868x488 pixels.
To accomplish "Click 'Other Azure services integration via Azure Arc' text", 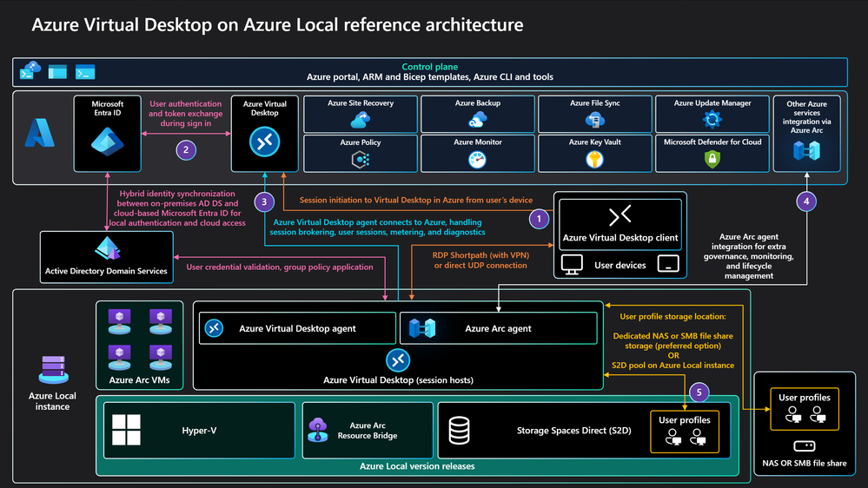I will click(x=806, y=117).
